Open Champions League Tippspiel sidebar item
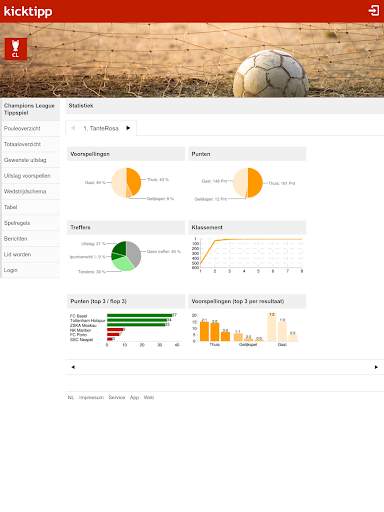Screen dimensions: 384x512 click(x=30, y=109)
